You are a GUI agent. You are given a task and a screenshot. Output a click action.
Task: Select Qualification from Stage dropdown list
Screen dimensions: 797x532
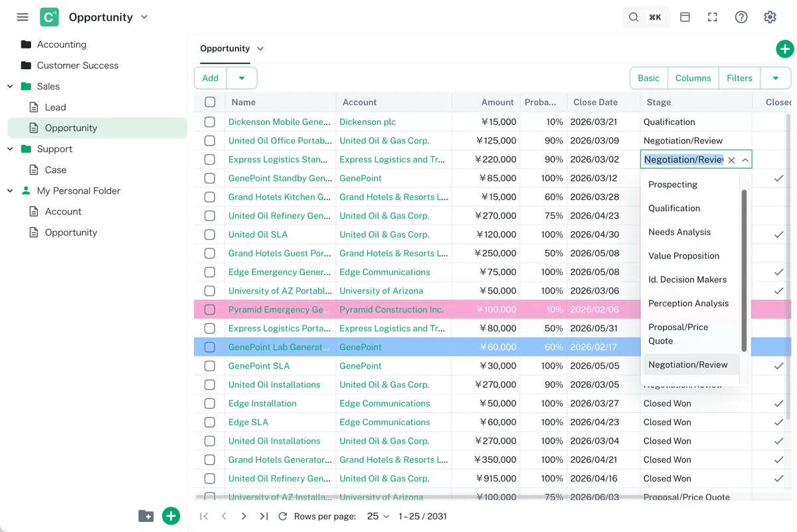click(691, 209)
